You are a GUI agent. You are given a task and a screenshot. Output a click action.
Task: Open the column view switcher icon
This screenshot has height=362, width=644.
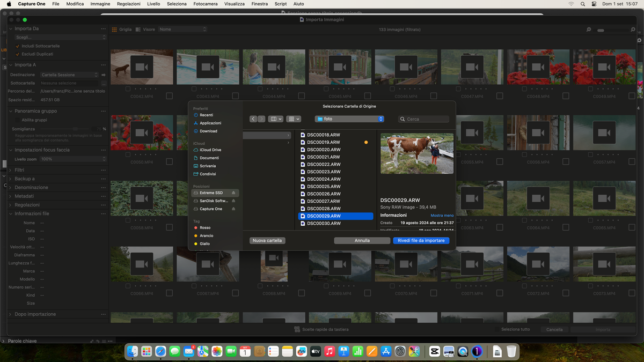coord(275,119)
